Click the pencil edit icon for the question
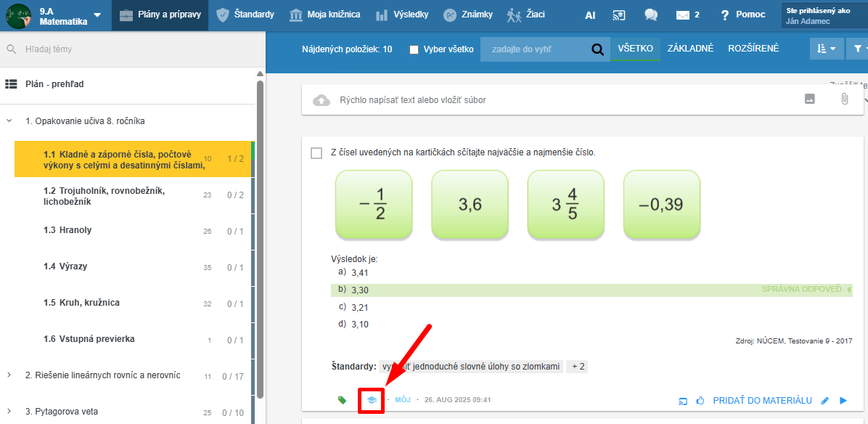 coord(824,400)
